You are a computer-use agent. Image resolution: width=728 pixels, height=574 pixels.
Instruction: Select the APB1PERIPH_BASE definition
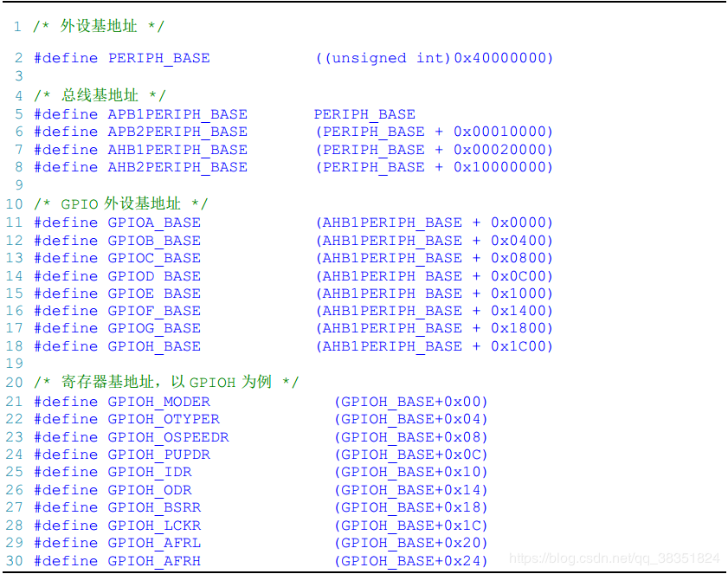pyautogui.click(x=177, y=113)
